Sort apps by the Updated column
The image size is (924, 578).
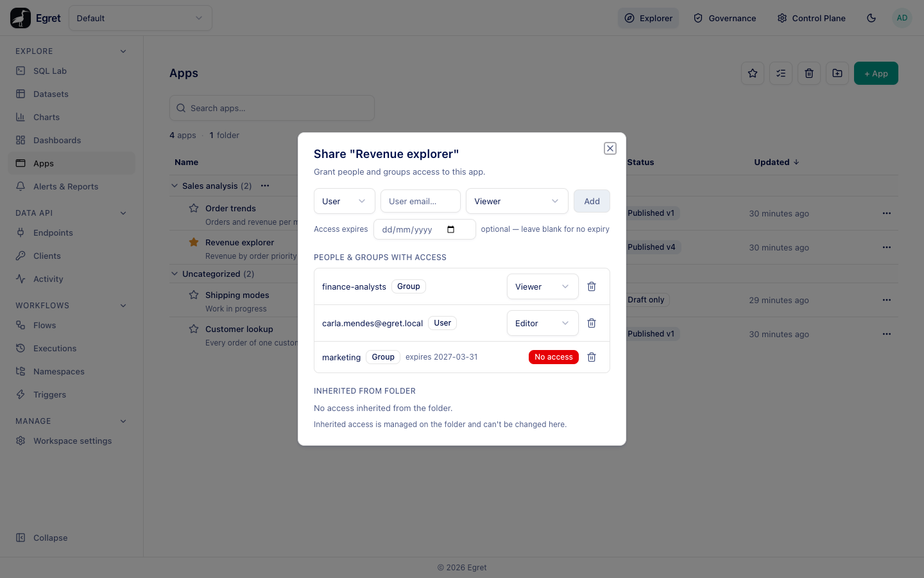click(776, 162)
